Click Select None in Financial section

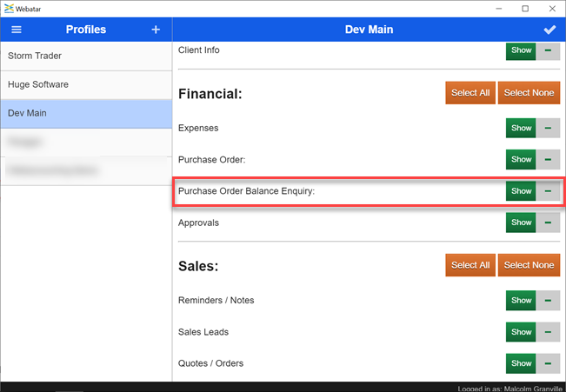(x=529, y=93)
